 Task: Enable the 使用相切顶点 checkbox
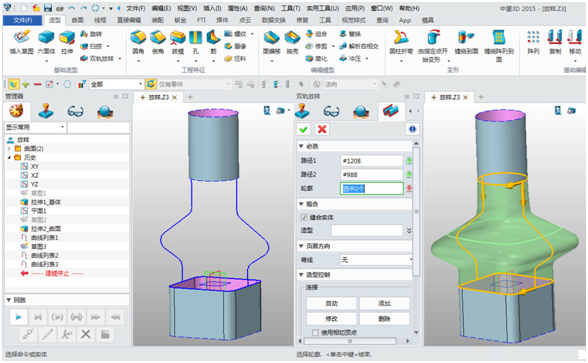[x=315, y=332]
